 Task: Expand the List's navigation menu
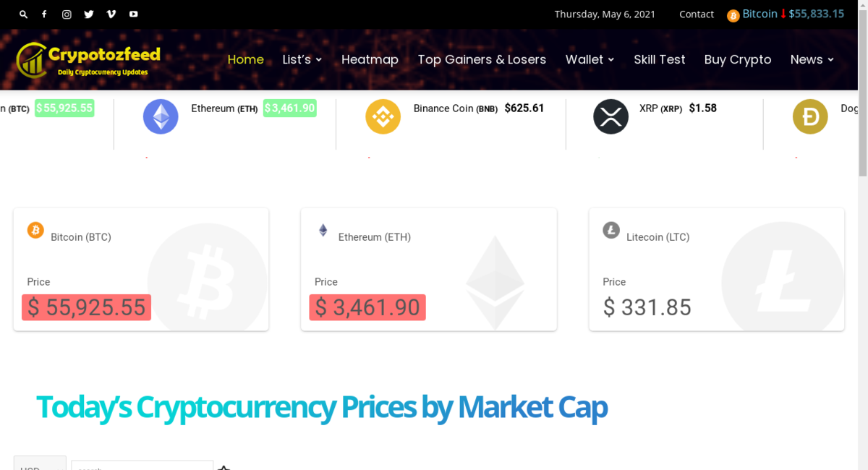[x=302, y=59]
